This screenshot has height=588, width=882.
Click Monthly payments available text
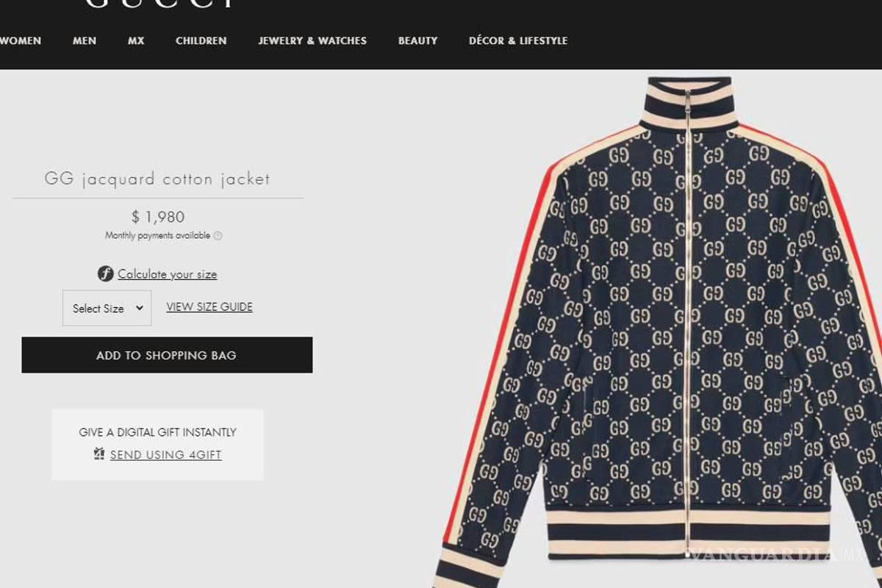[159, 235]
